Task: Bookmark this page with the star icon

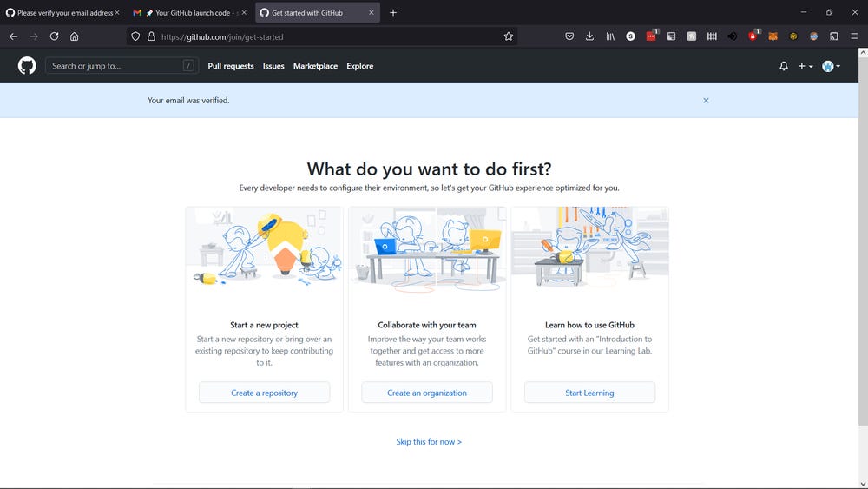Action: pyautogui.click(x=508, y=36)
